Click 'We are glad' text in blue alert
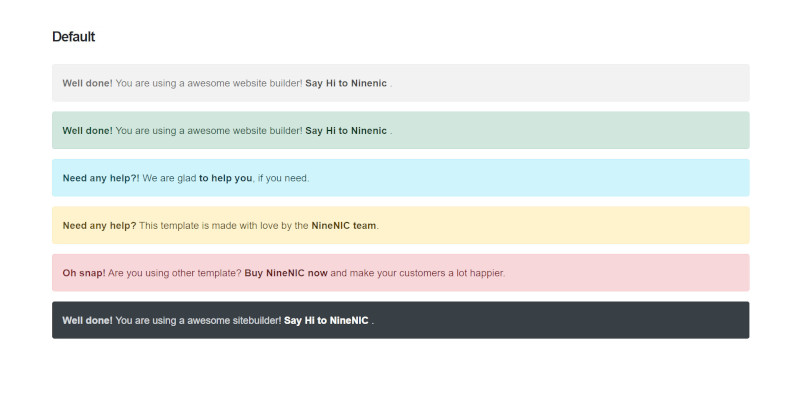The image size is (800, 400). (x=169, y=178)
